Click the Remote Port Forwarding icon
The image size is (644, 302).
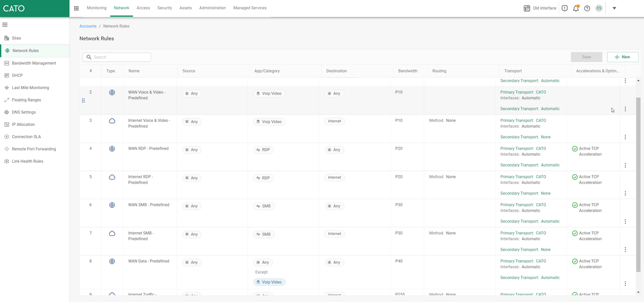[x=6, y=149]
